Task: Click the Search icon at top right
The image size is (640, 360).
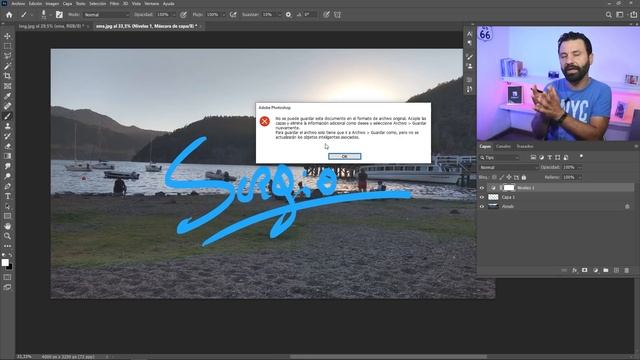Action: click(609, 15)
